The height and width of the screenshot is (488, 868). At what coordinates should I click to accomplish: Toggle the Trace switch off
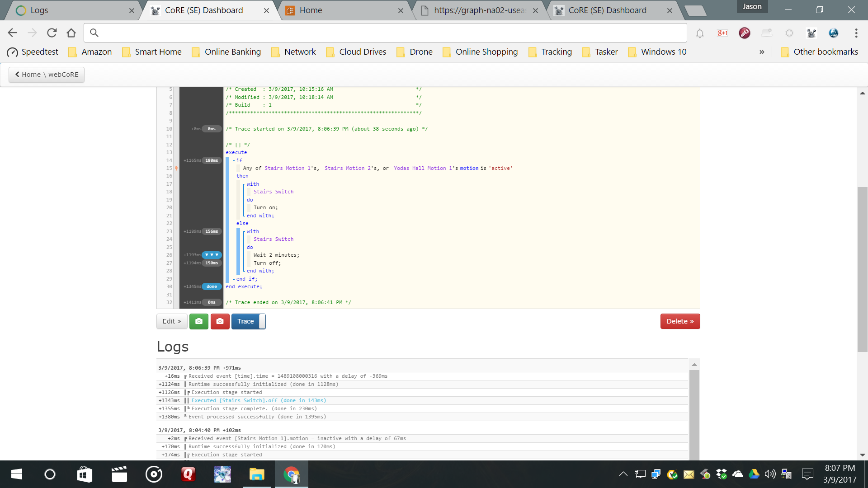[248, 321]
